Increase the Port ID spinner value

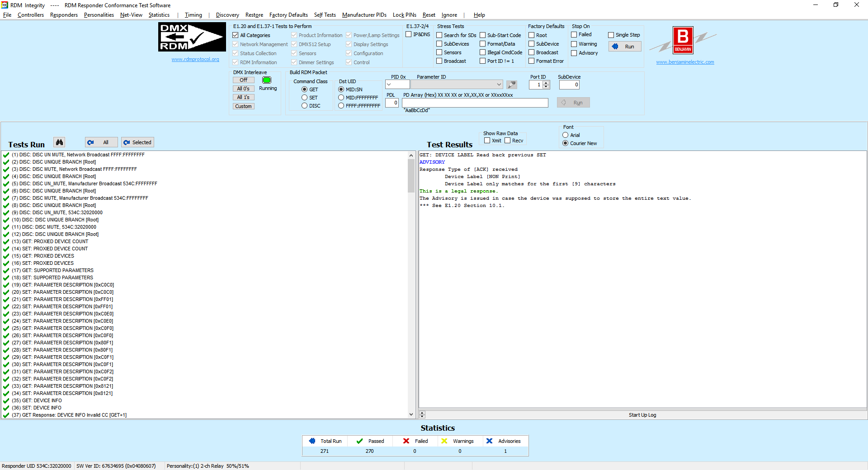pos(546,83)
